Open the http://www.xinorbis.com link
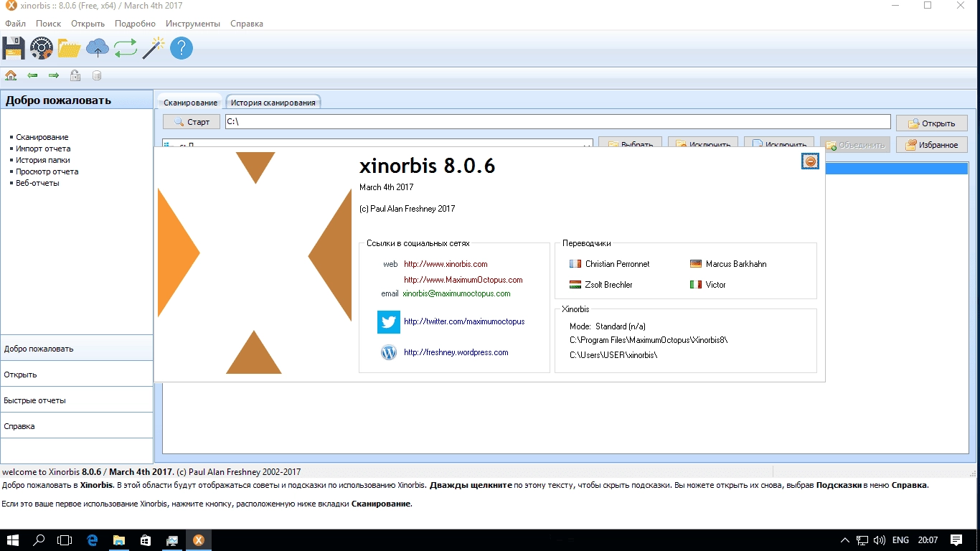 [446, 264]
